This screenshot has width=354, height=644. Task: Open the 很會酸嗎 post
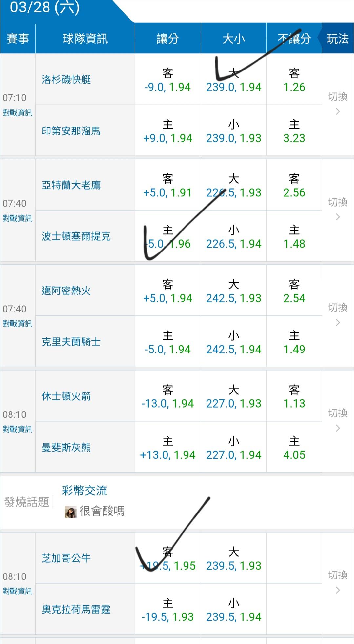coord(102,511)
